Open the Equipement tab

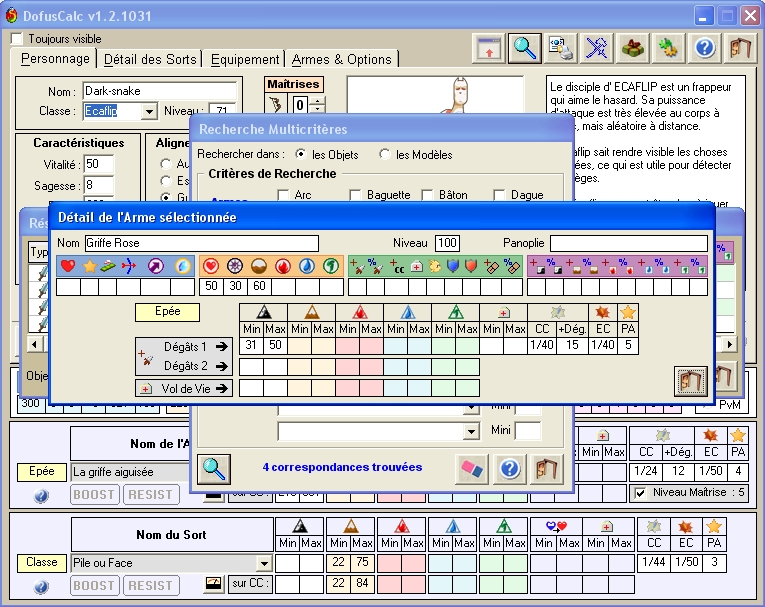(x=245, y=60)
